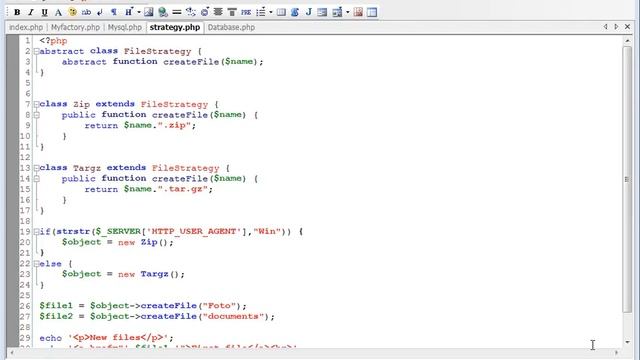Image resolution: width=640 pixels, height=360 pixels.
Task: Click the text 'FileStrategy' on line 2
Action: click(x=158, y=51)
